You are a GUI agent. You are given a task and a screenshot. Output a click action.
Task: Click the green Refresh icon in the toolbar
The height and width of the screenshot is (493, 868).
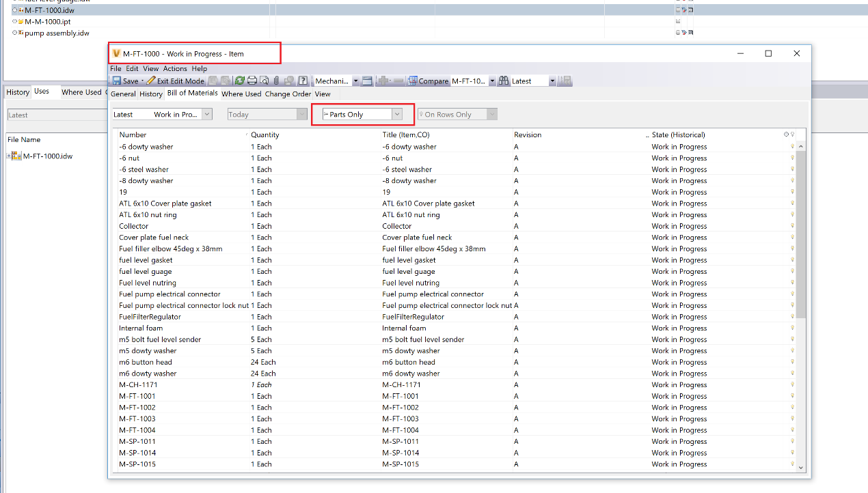240,81
